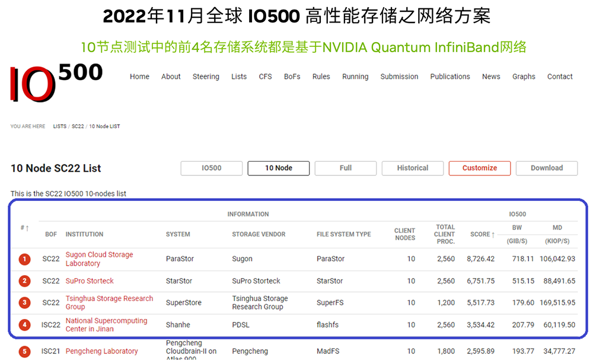The width and height of the screenshot is (593, 364).
Task: Click rank 3 red circle badge
Action: (x=24, y=302)
